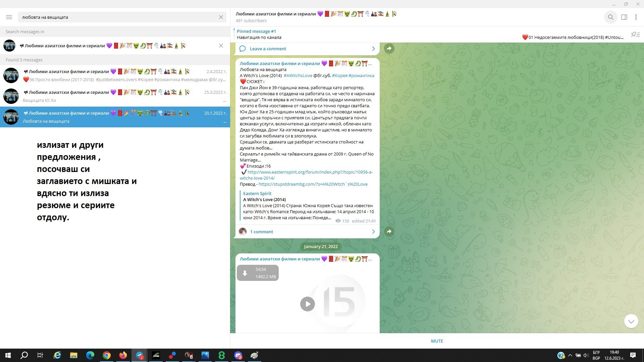The image size is (644, 362).
Task: Open the Вещицата Ю Хи search result
Action: pyautogui.click(x=115, y=96)
